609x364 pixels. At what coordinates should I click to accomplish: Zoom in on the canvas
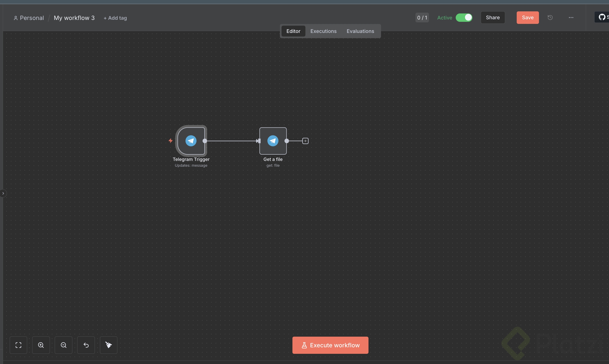pos(41,345)
